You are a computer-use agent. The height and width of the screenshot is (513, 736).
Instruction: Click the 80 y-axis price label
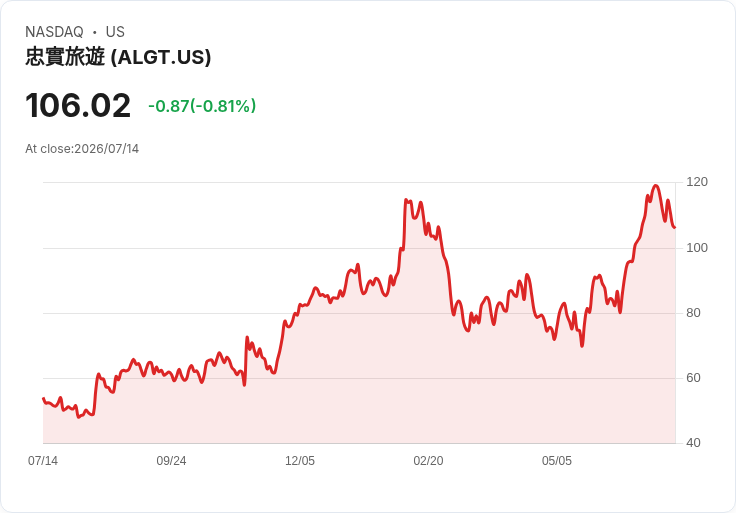[693, 313]
